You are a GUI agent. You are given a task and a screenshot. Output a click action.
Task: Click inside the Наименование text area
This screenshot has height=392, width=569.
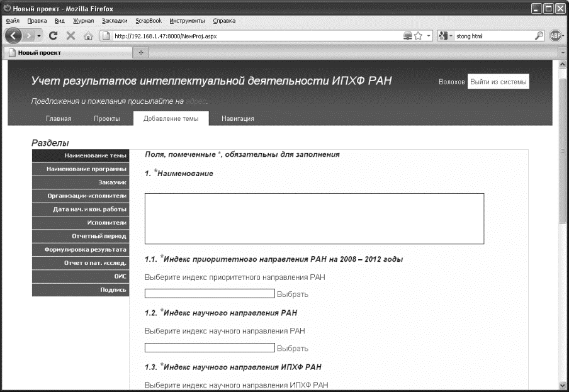[314, 218]
